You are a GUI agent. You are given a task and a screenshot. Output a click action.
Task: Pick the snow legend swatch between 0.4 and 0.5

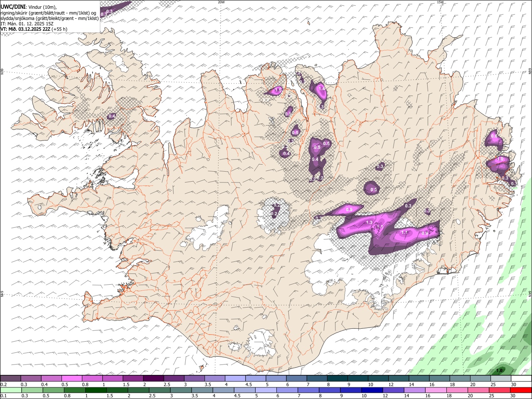click(x=52, y=378)
